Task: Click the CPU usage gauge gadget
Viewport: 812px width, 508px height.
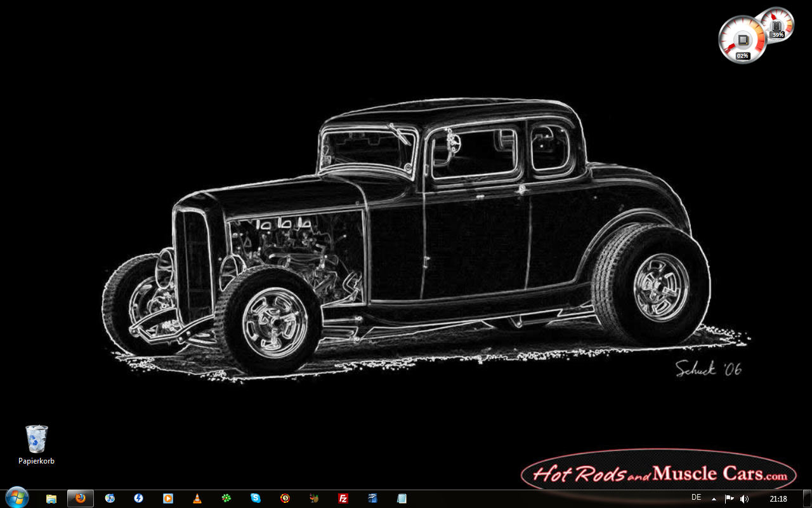Action: (x=743, y=39)
